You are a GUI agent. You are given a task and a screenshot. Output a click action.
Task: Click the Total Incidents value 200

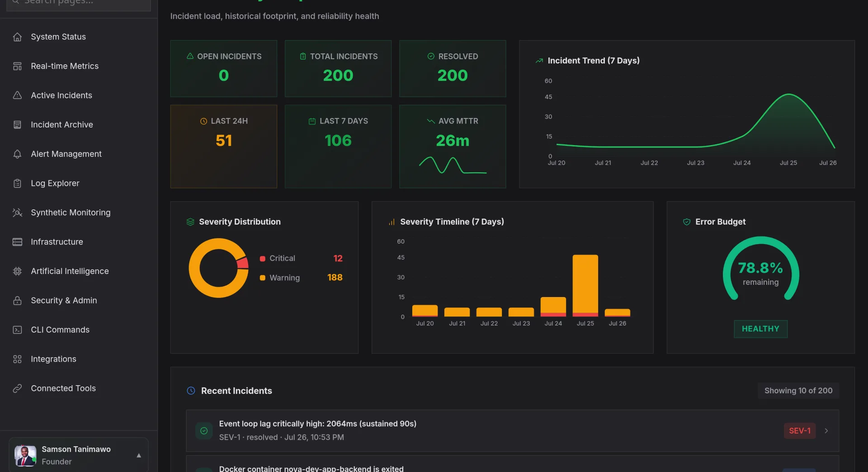pos(338,76)
